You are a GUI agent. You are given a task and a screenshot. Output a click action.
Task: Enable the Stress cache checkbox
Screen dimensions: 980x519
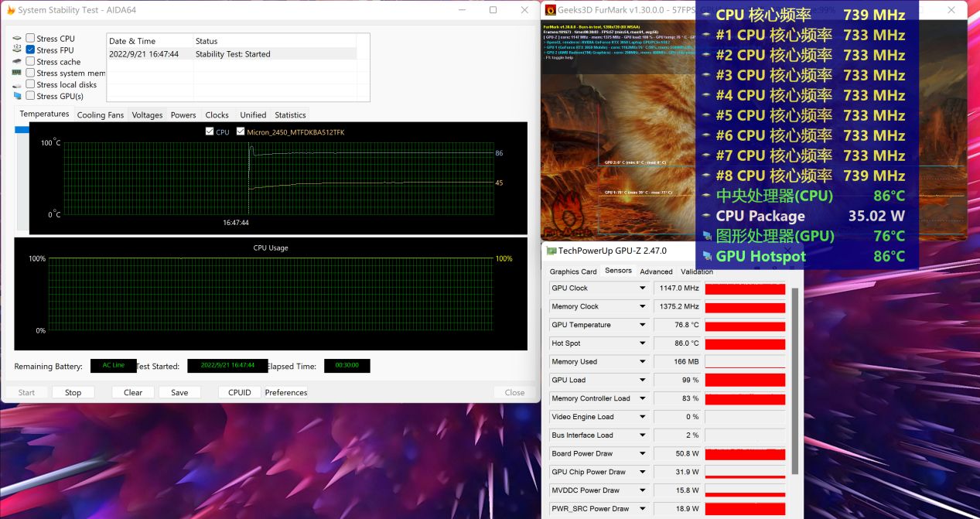click(30, 61)
